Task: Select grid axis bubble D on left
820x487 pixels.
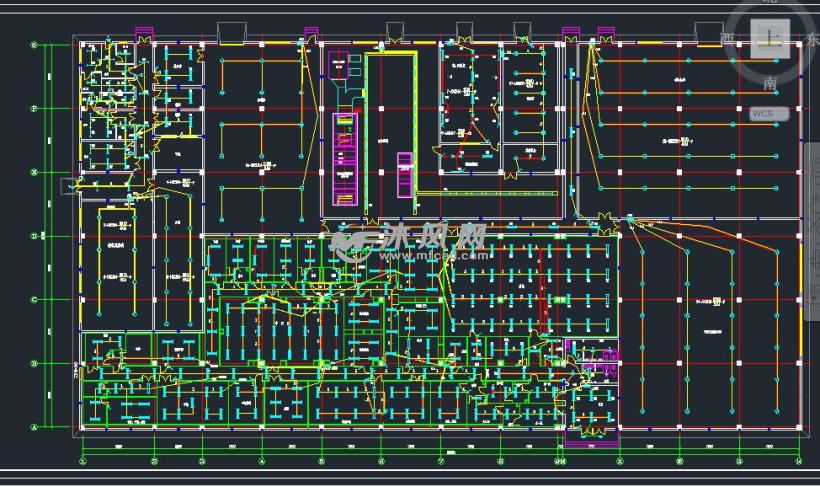Action: coord(35,236)
